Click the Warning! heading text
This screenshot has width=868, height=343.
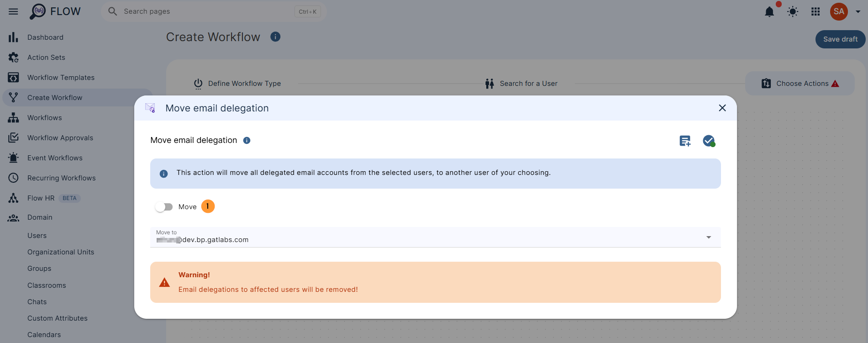coord(194,275)
